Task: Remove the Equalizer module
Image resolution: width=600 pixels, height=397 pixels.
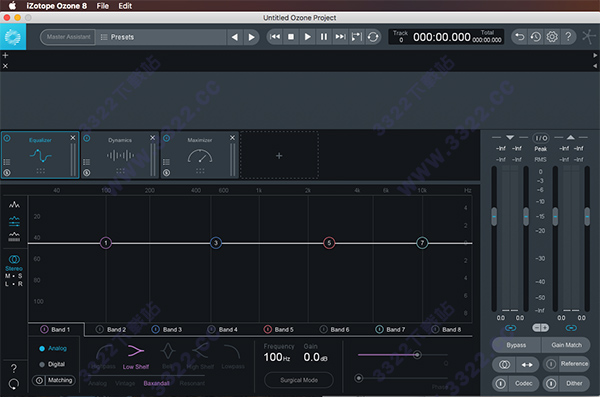Action: point(73,137)
